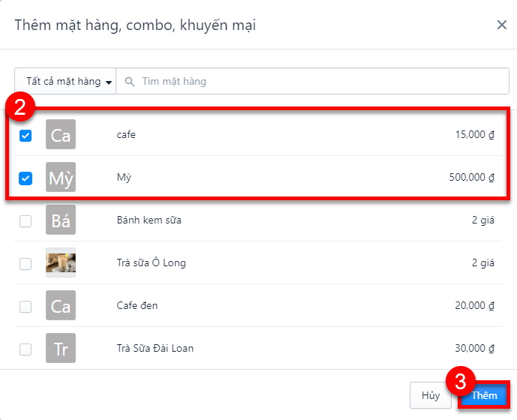The image size is (517, 420).
Task: Click the search magnifier icon
Action: click(130, 82)
